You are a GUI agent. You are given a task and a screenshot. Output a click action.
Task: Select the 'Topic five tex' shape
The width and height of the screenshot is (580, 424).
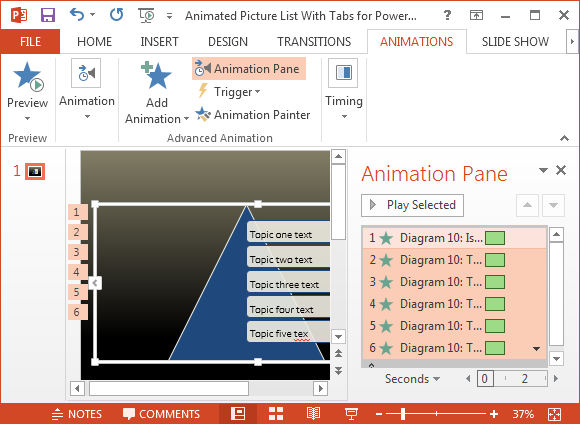[289, 332]
